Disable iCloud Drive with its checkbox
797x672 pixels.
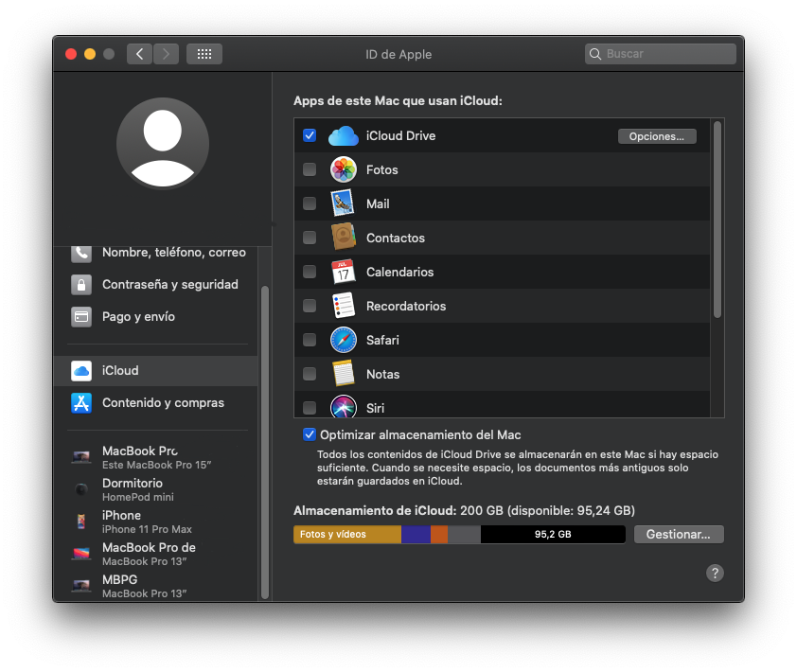pos(310,135)
